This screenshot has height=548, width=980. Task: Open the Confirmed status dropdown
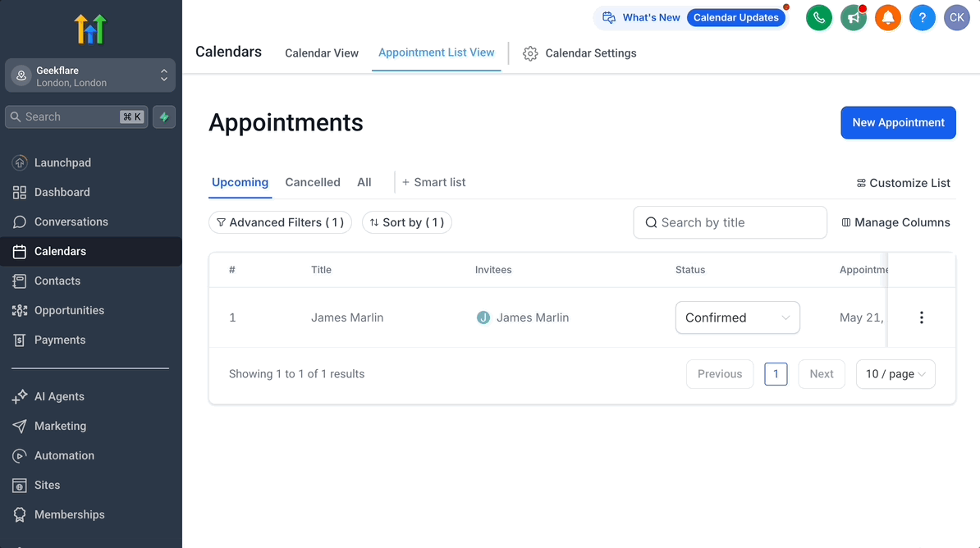(738, 317)
